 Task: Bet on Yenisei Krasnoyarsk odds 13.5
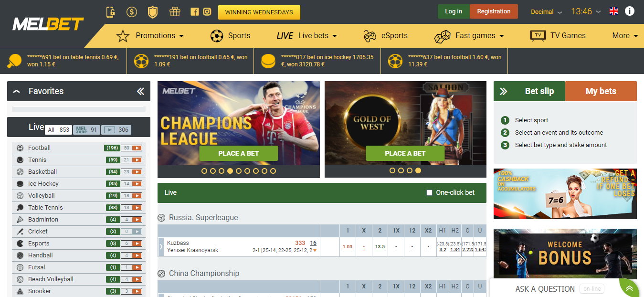click(380, 247)
